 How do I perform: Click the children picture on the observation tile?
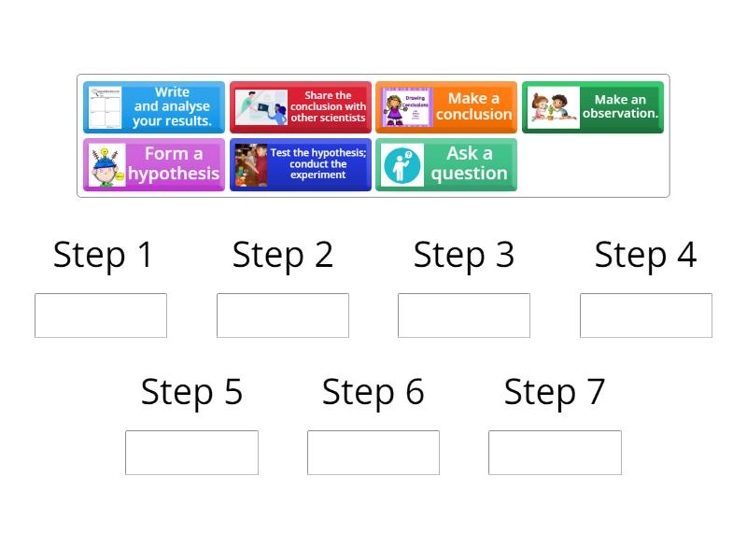554,107
